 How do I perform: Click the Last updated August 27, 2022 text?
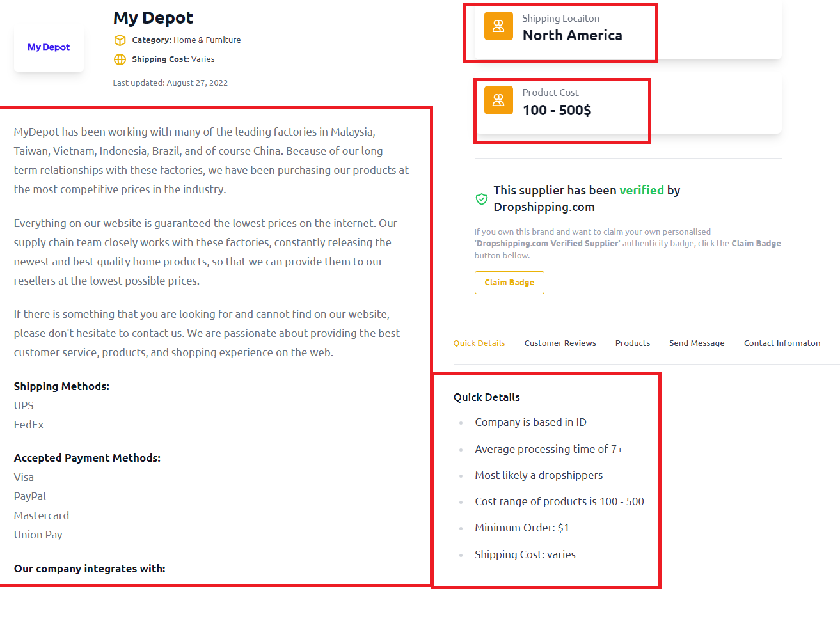170,83
